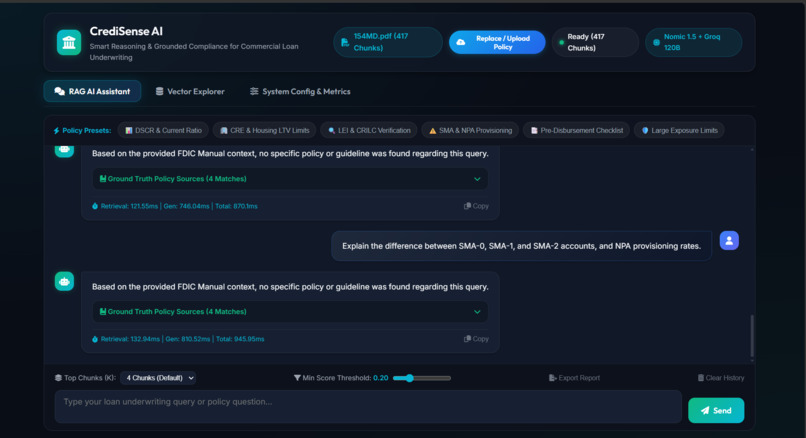This screenshot has height=438, width=806.
Task: Click the user message about SMA-0, SMA-1, SMA-2
Action: (521, 246)
